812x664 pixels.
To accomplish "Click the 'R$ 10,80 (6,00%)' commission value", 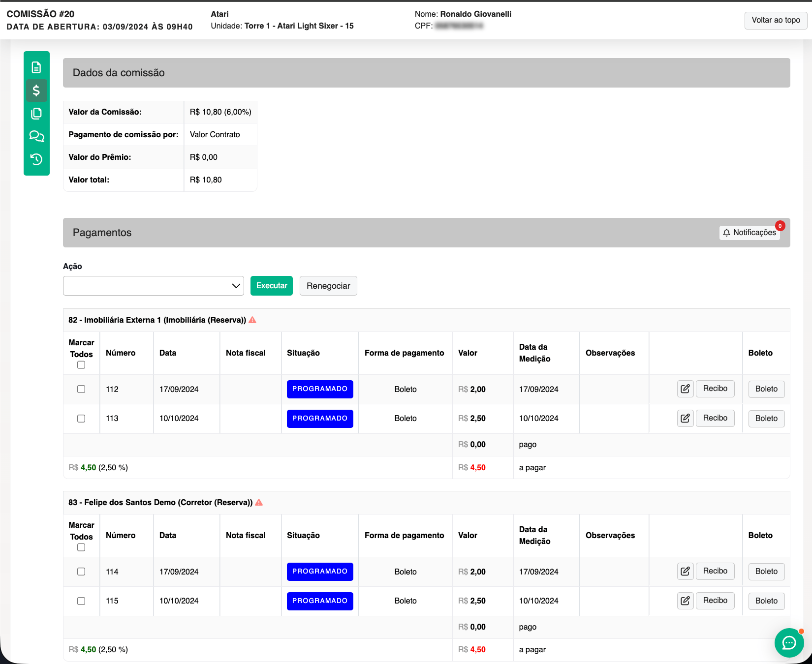I will tap(220, 112).
